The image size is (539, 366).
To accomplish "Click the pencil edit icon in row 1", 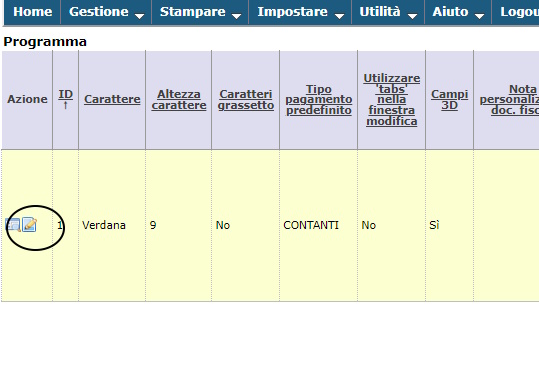I will 30,225.
